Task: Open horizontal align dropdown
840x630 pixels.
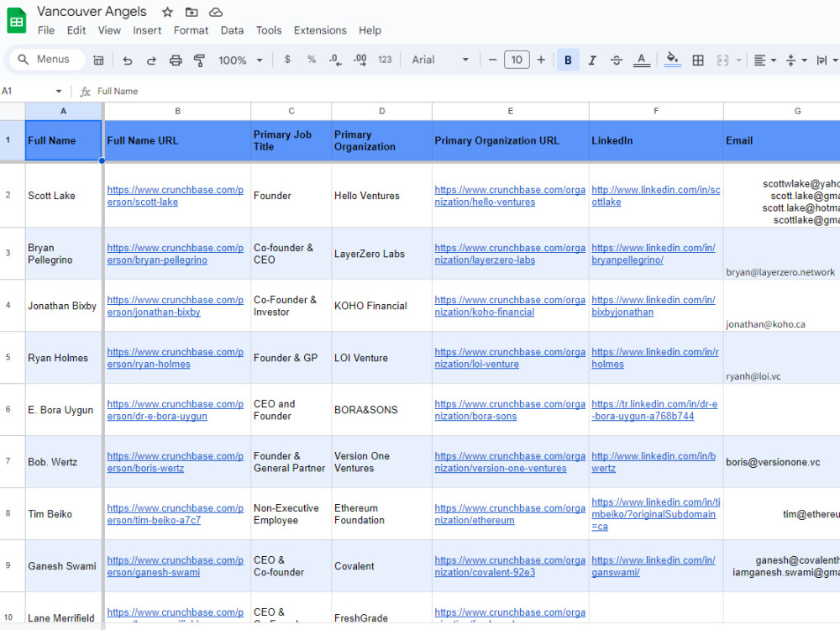Action: (765, 60)
